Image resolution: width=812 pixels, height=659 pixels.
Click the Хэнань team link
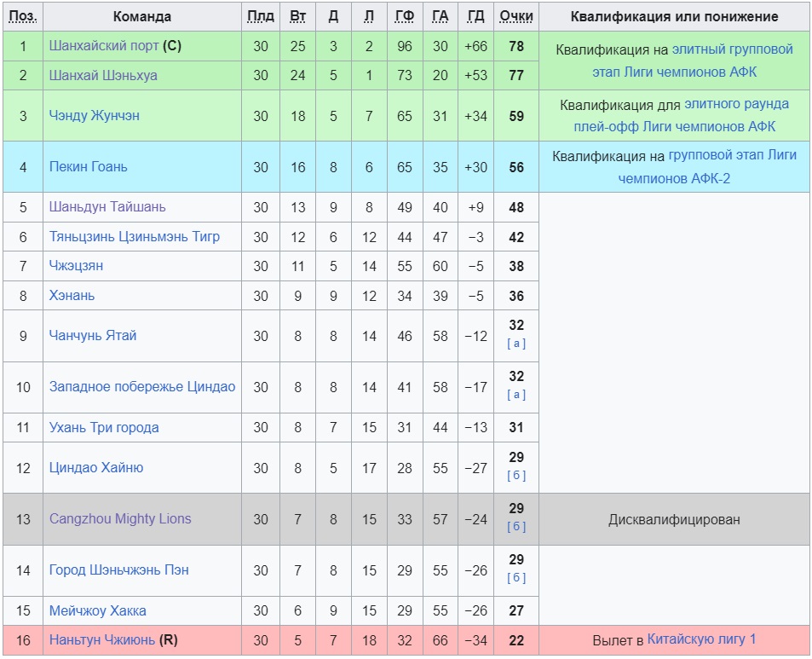point(72,296)
